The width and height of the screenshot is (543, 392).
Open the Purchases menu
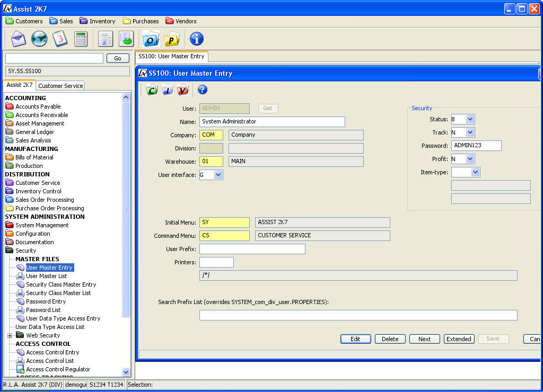(x=141, y=21)
